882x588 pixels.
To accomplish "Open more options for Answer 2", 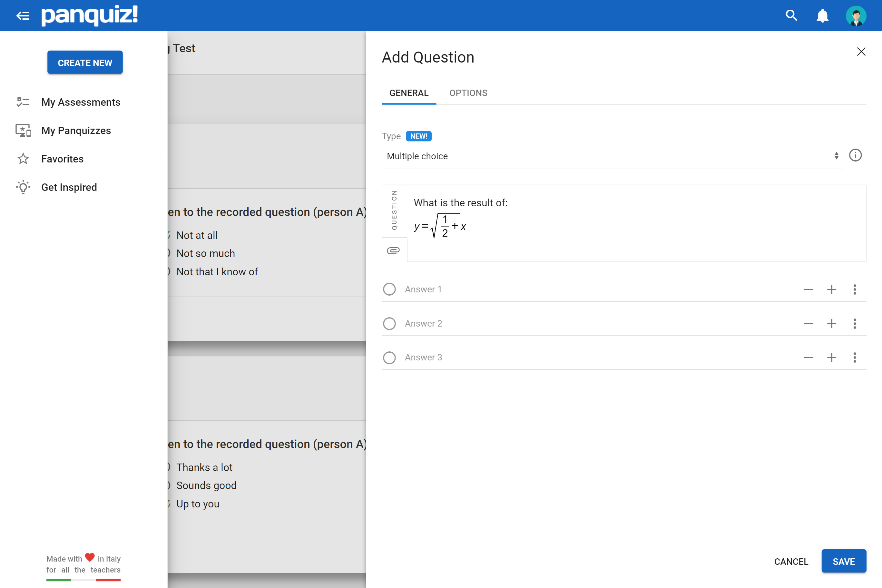I will (855, 324).
